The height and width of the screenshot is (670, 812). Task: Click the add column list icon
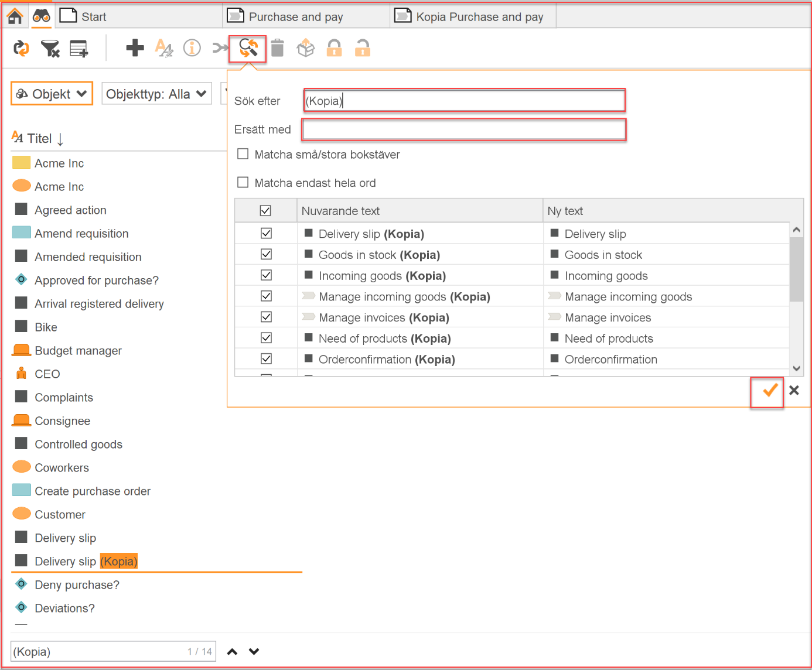coord(79,49)
